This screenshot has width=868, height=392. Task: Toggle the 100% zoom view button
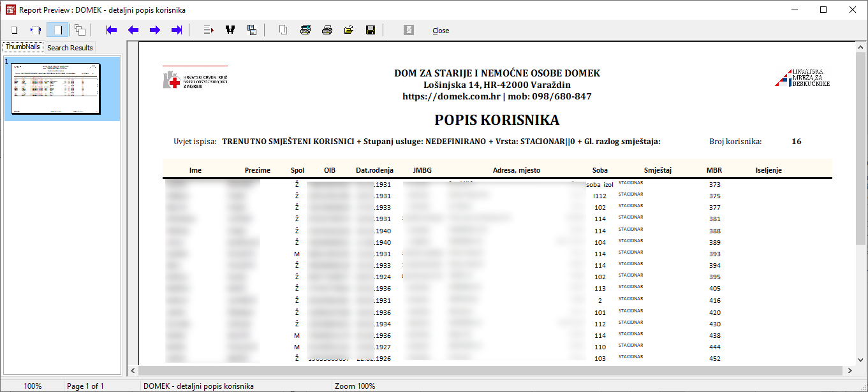pyautogui.click(x=57, y=30)
